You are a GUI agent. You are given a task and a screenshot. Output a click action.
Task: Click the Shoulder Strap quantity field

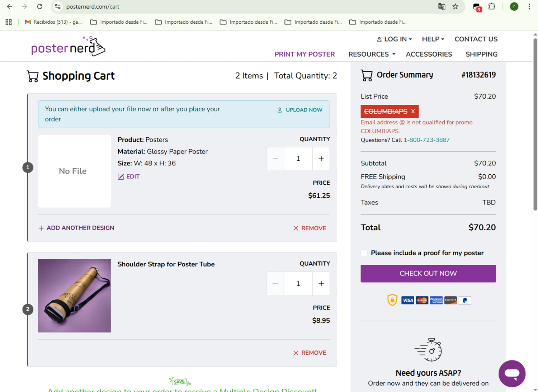(298, 284)
